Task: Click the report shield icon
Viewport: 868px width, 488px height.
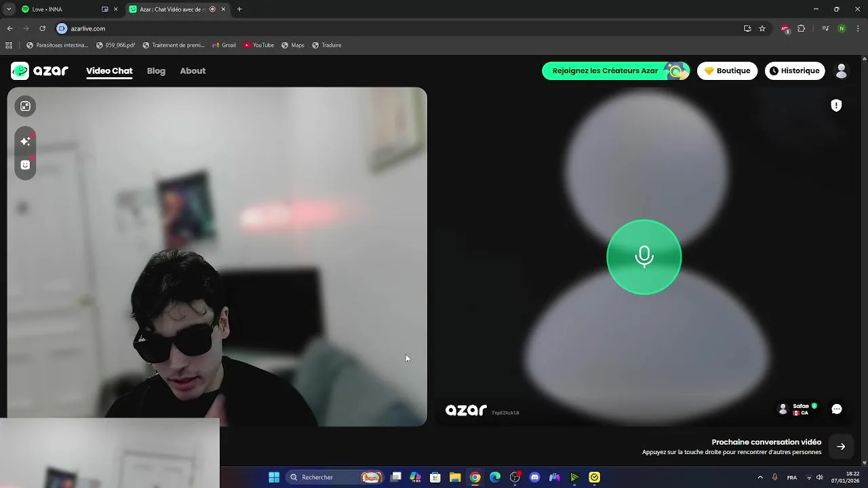Action: (x=836, y=105)
